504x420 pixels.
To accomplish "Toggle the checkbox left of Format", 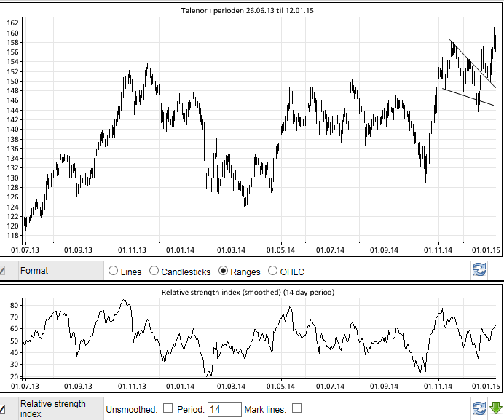I will (x=3, y=272).
